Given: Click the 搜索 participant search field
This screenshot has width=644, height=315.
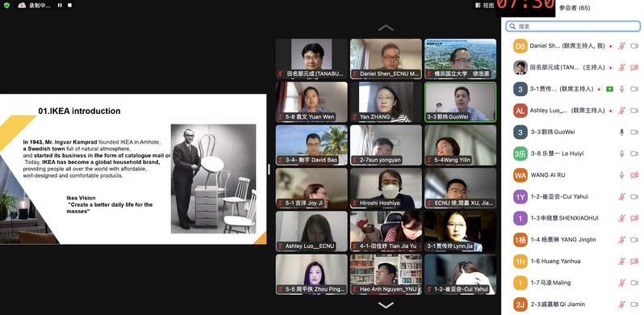Looking at the screenshot, I should click(572, 27).
